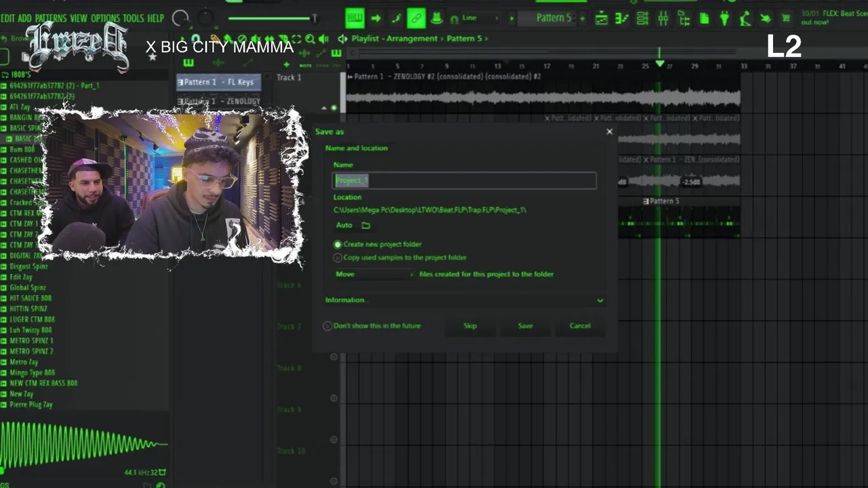Select Pattern 1 - FL Keys in picker
The image size is (868, 488).
(218, 82)
